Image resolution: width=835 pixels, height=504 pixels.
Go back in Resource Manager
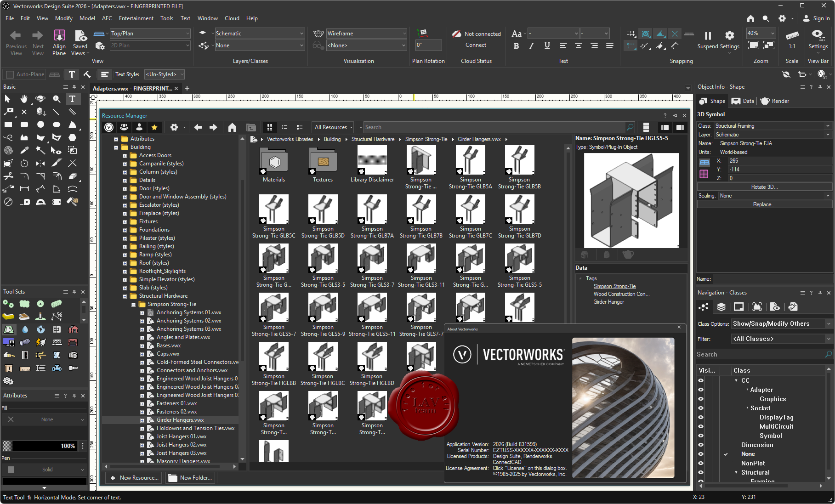tap(198, 127)
